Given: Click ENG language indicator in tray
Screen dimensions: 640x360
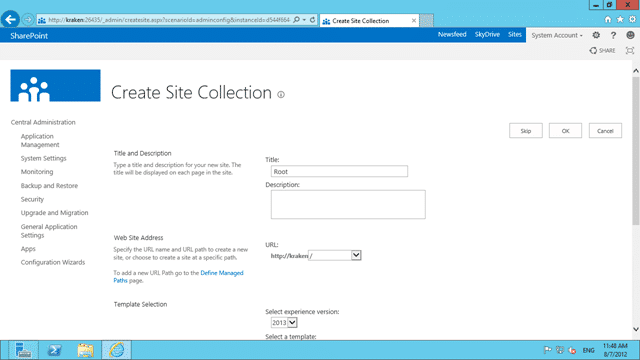Looking at the screenshot, I should (588, 350).
